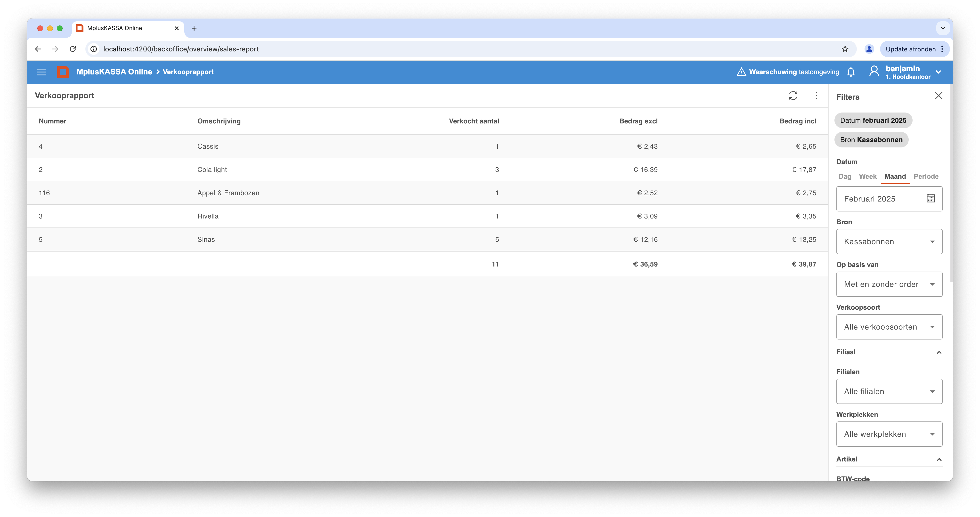The height and width of the screenshot is (517, 980).
Task: Click article number 116 cell
Action: coord(44,193)
